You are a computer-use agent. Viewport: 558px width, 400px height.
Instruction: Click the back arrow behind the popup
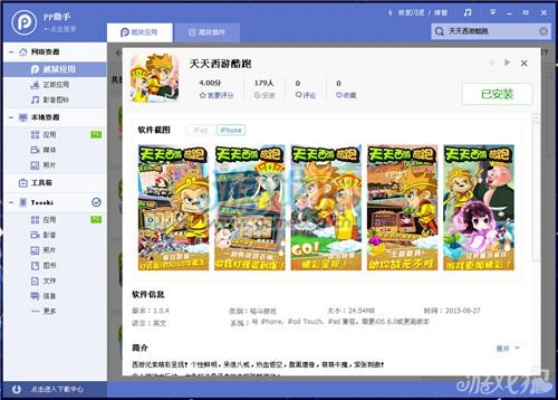tap(119, 53)
